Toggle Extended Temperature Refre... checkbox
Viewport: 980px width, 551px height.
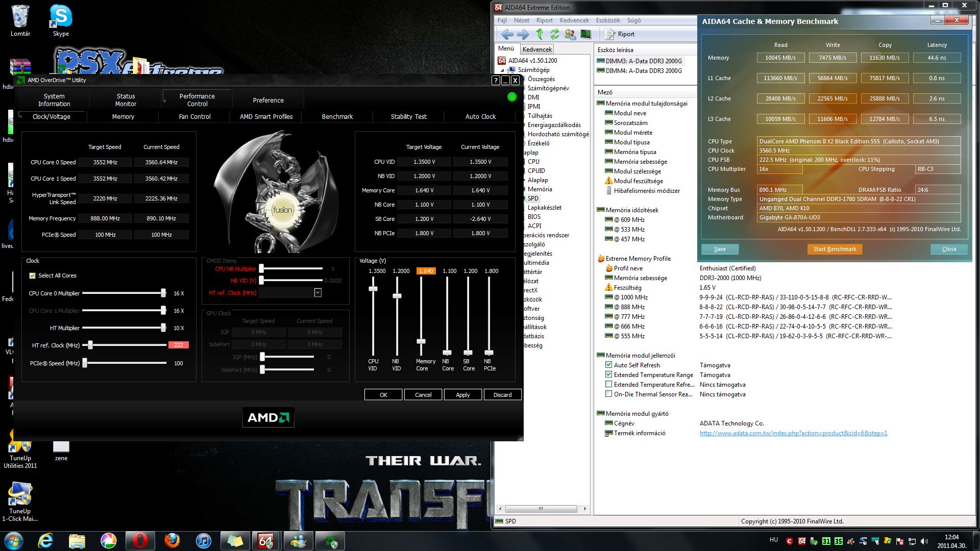608,384
